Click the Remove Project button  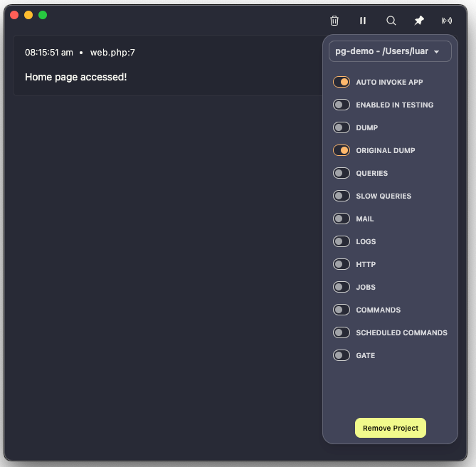coord(391,428)
